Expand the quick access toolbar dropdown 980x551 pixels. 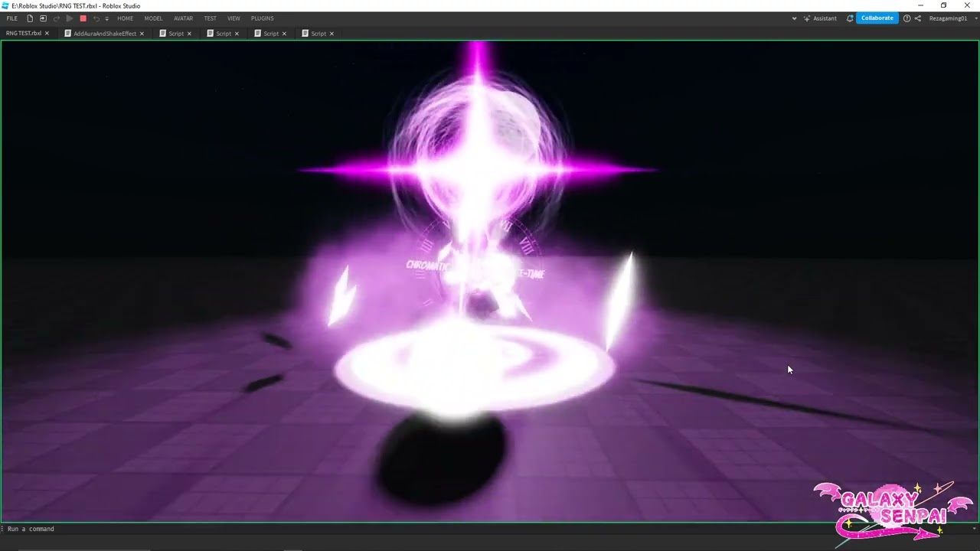point(106,18)
